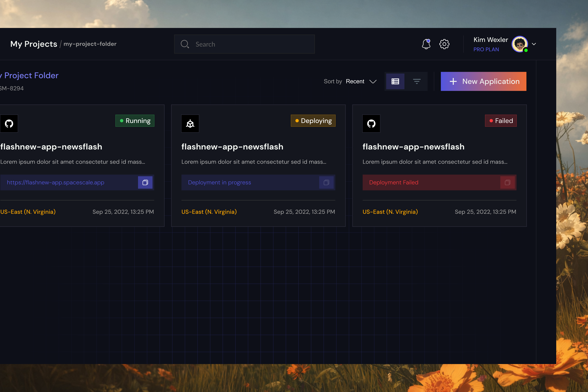Click copy icon beside Deployment in progress
This screenshot has height=392, width=588.
tap(326, 183)
